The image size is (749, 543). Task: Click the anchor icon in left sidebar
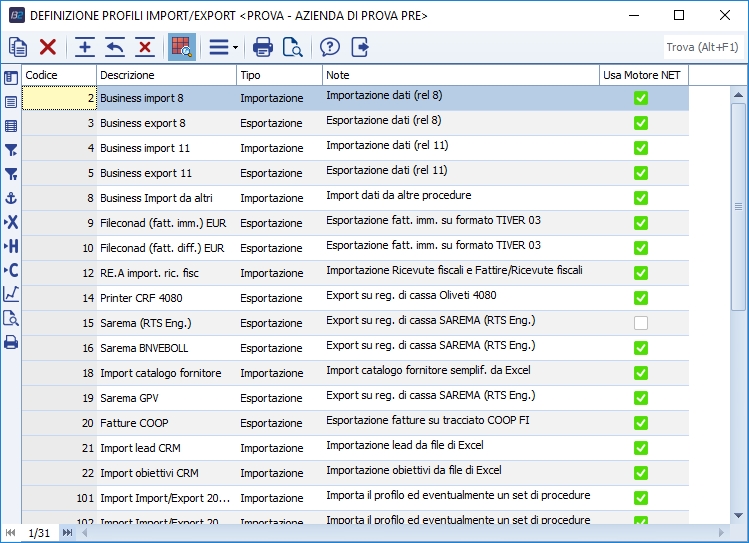pos(11,198)
